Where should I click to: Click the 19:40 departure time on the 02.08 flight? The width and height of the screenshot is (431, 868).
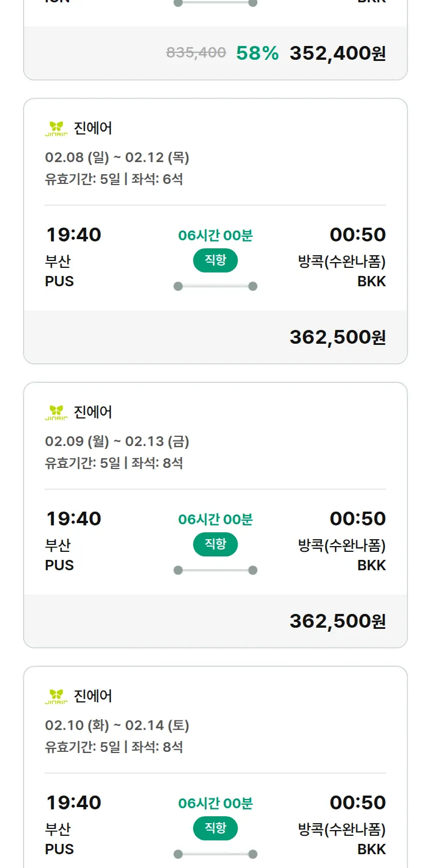pyautogui.click(x=74, y=235)
